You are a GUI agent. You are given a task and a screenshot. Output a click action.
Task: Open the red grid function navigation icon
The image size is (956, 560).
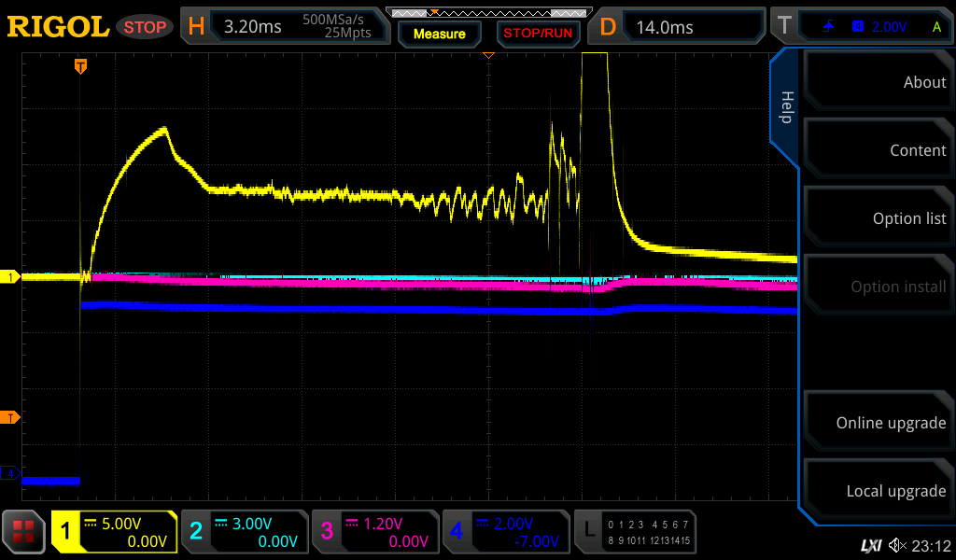click(24, 532)
